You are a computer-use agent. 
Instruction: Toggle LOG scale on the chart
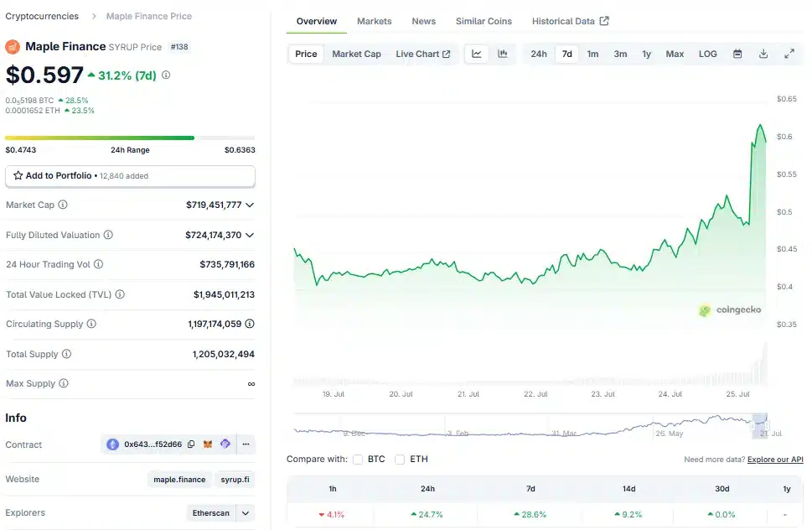click(708, 54)
